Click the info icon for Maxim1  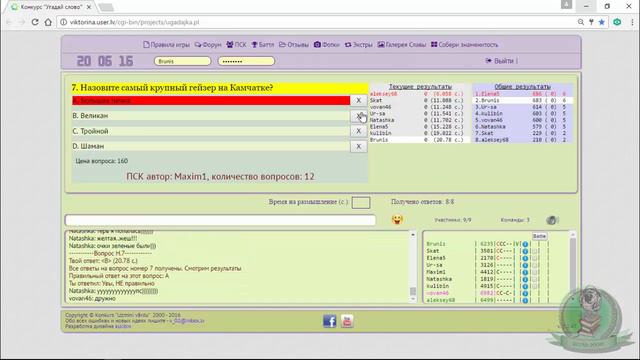pyautogui.click(x=525, y=272)
